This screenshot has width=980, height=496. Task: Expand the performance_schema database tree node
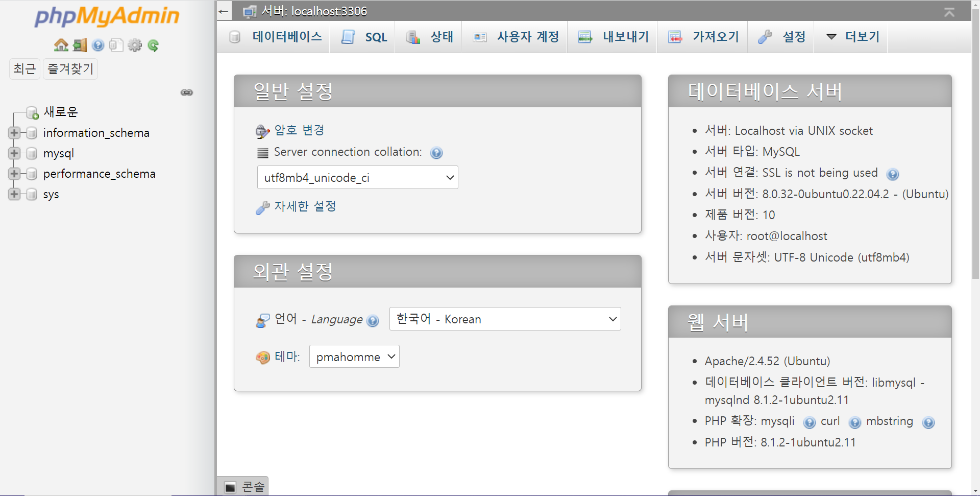click(x=14, y=174)
